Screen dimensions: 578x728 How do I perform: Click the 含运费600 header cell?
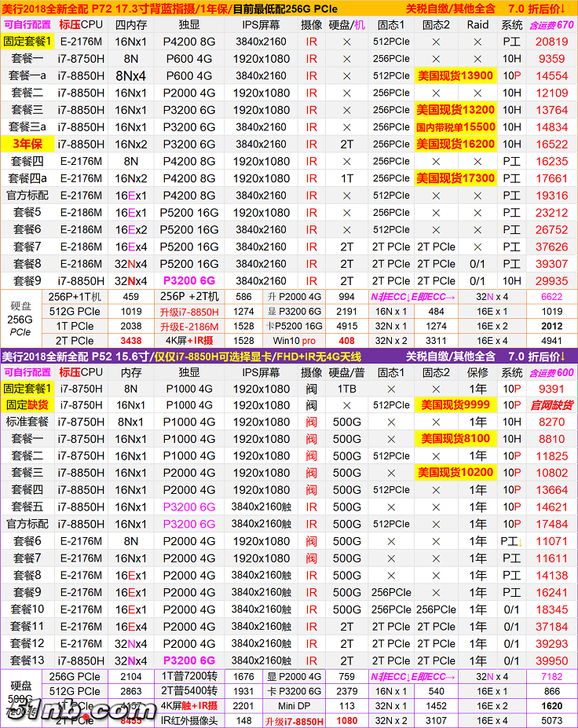point(552,372)
